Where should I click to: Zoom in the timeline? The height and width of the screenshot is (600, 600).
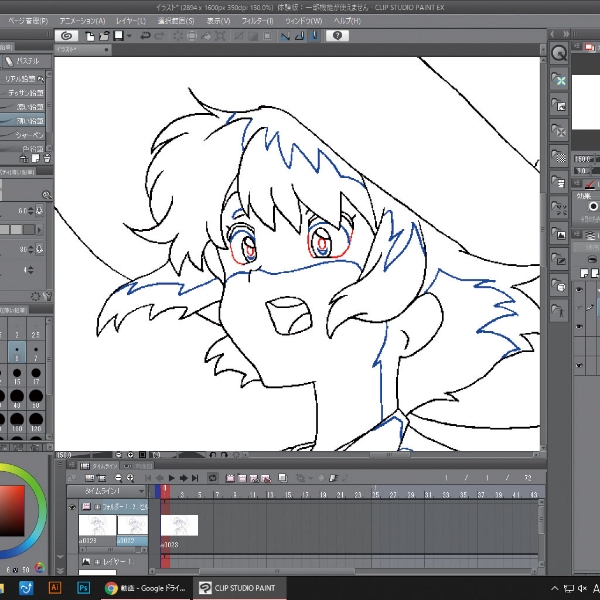130,478
